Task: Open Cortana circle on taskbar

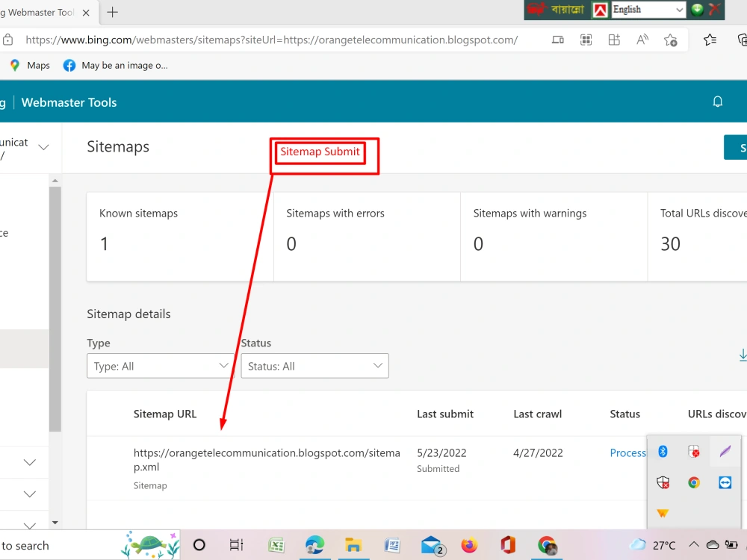Action: (199, 545)
